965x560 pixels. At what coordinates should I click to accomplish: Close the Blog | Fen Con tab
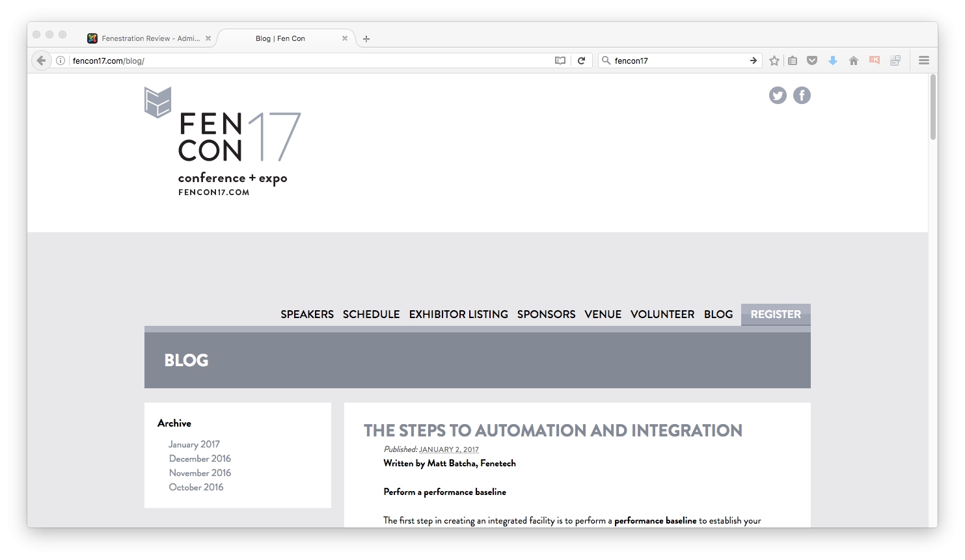click(345, 38)
